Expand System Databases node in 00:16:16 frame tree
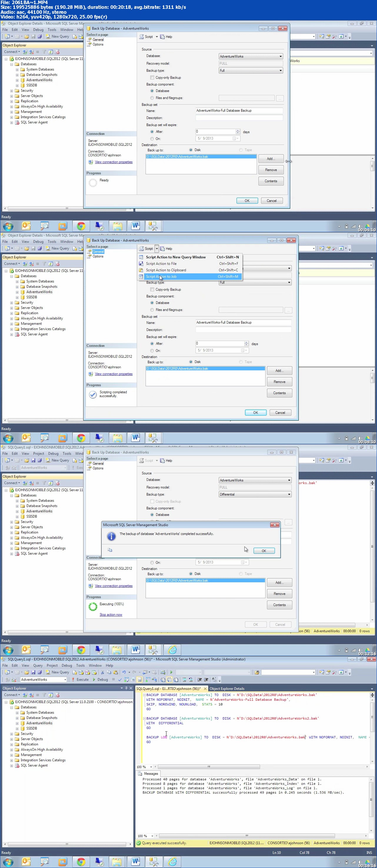Image resolution: width=377 pixels, height=868 pixels. click(x=17, y=713)
